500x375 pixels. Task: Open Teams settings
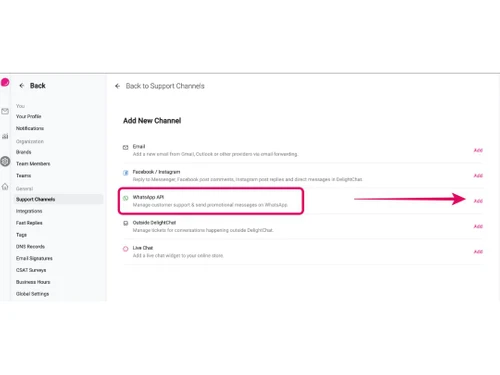(23, 176)
